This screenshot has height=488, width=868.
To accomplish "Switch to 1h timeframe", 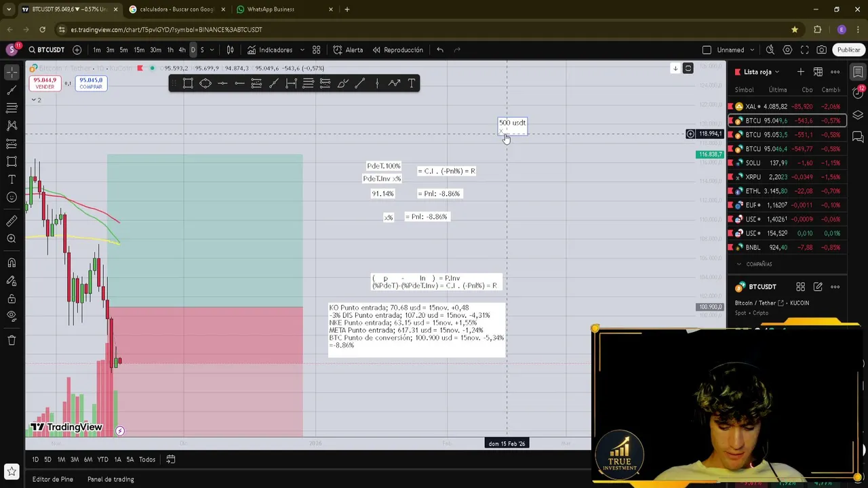I will point(170,49).
